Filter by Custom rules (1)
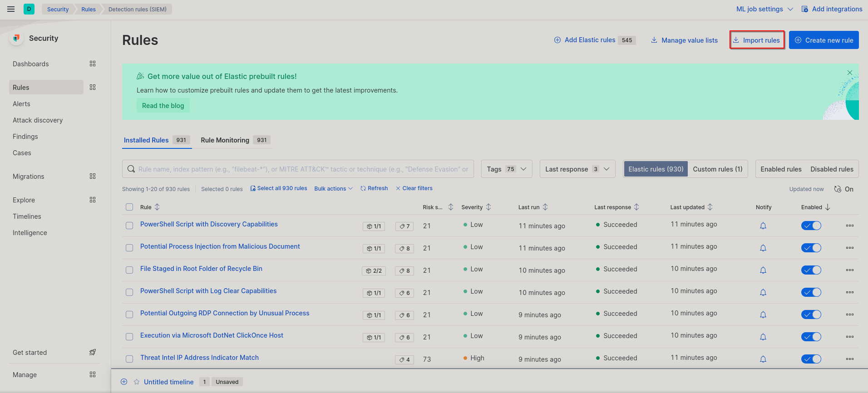Image resolution: width=868 pixels, height=393 pixels. 718,169
